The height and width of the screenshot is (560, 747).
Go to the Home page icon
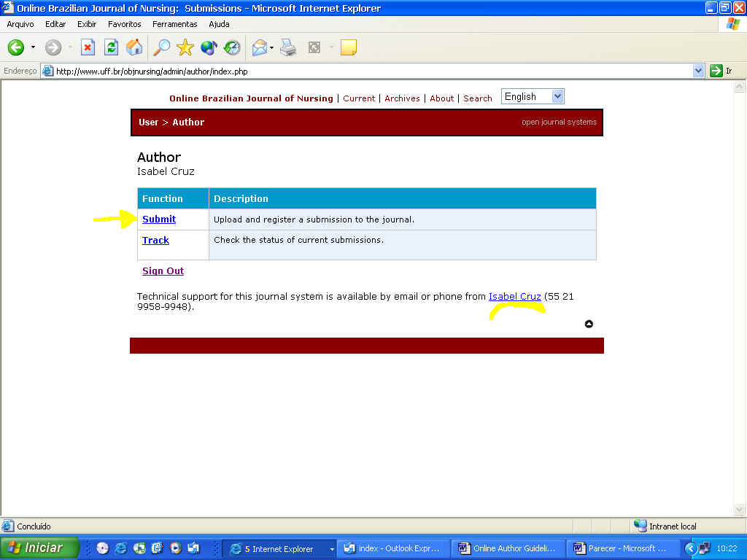click(x=134, y=48)
